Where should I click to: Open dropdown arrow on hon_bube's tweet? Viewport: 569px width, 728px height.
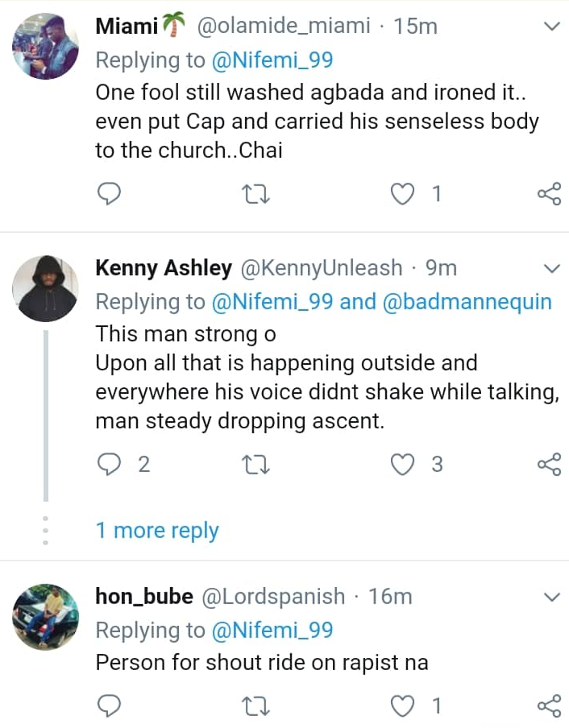coord(552,597)
